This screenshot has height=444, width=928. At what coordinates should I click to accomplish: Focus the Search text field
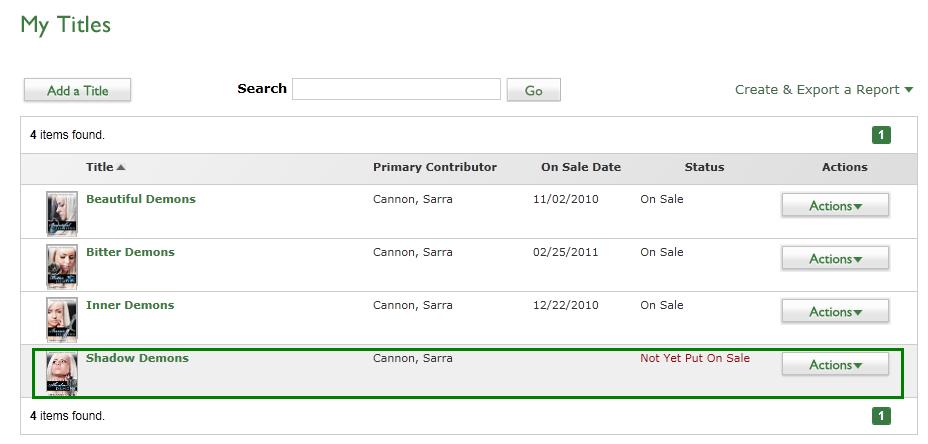point(396,90)
